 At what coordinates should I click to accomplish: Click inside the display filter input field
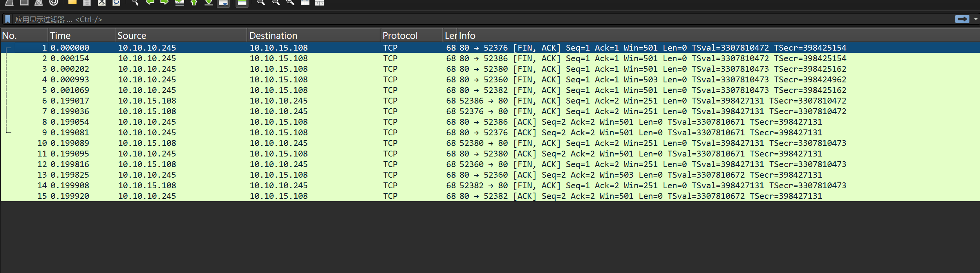(x=470, y=19)
